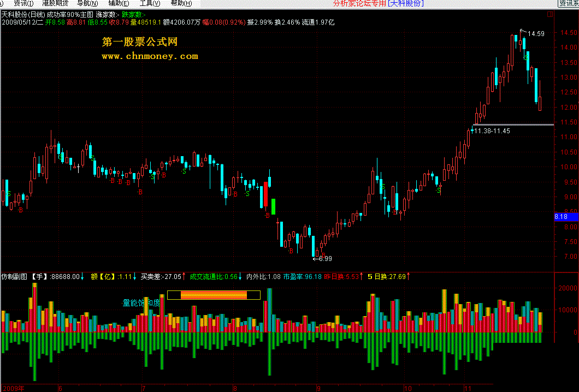
Task: Click the red 昨日换:5.53 reading
Action: (x=341, y=276)
